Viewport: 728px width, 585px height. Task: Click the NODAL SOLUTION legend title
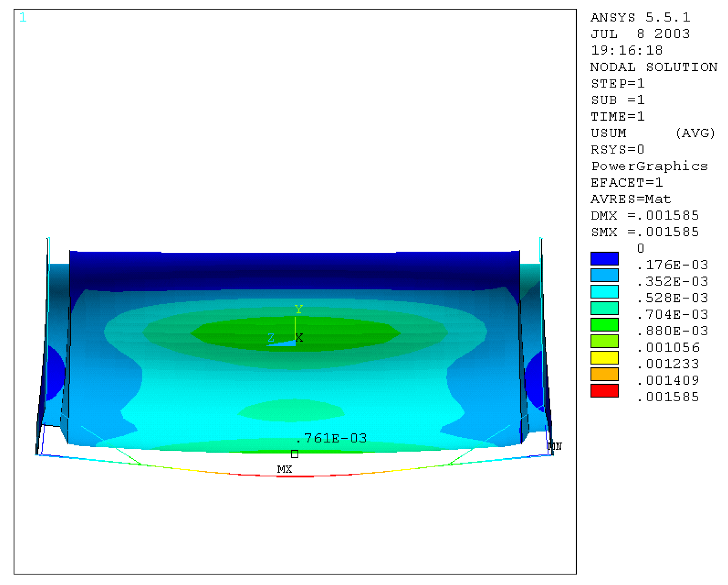coord(653,67)
